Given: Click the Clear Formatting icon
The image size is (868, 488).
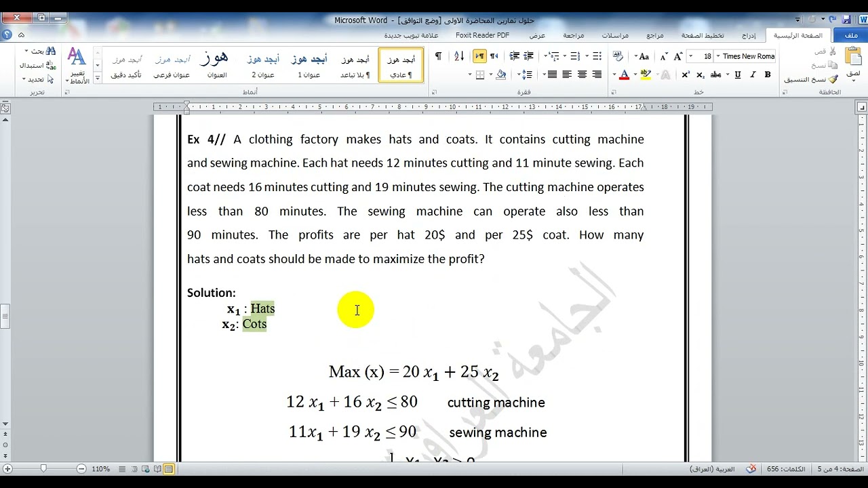Looking at the screenshot, I should [x=617, y=56].
